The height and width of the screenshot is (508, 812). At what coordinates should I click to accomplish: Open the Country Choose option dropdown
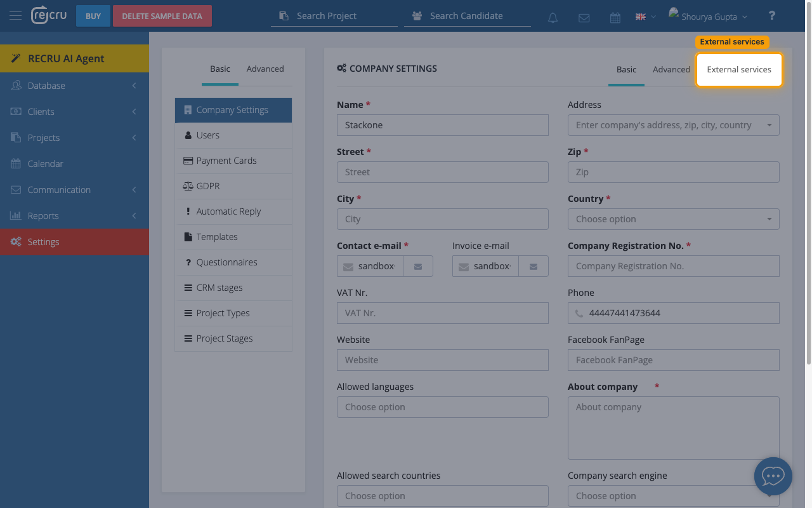[x=674, y=219]
